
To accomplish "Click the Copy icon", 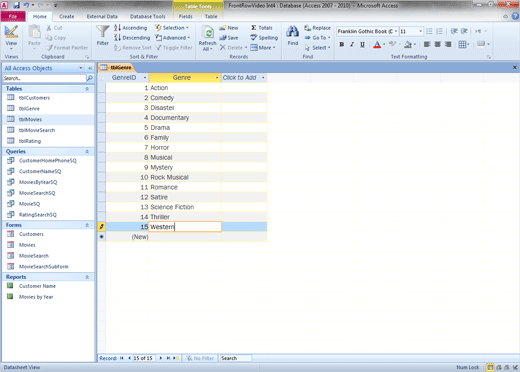I will (x=49, y=38).
